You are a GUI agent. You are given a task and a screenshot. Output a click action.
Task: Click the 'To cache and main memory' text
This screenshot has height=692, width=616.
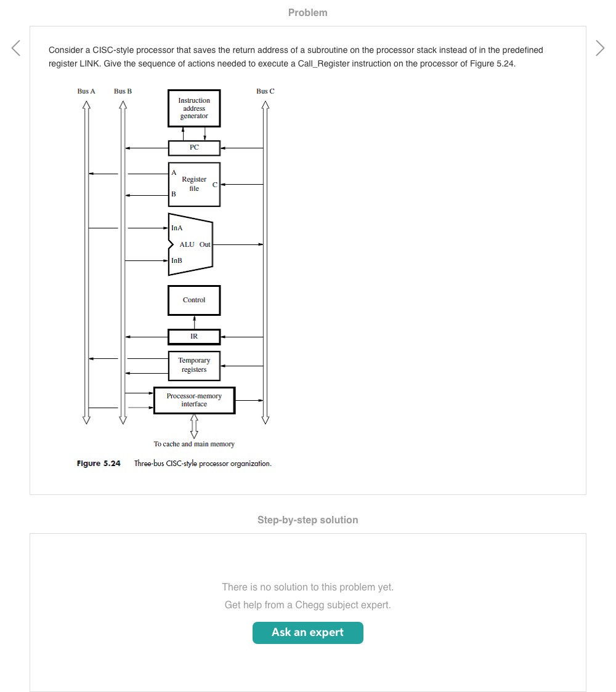coord(194,444)
